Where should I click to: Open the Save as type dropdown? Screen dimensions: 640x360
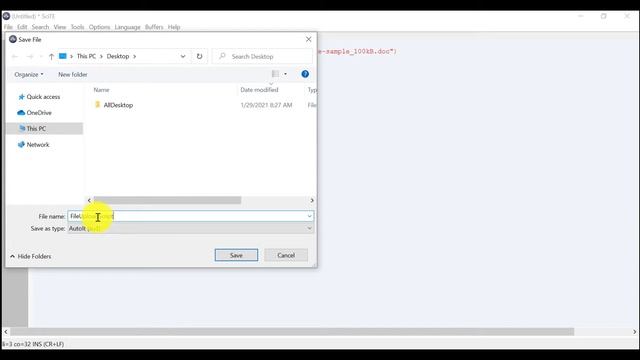191,229
